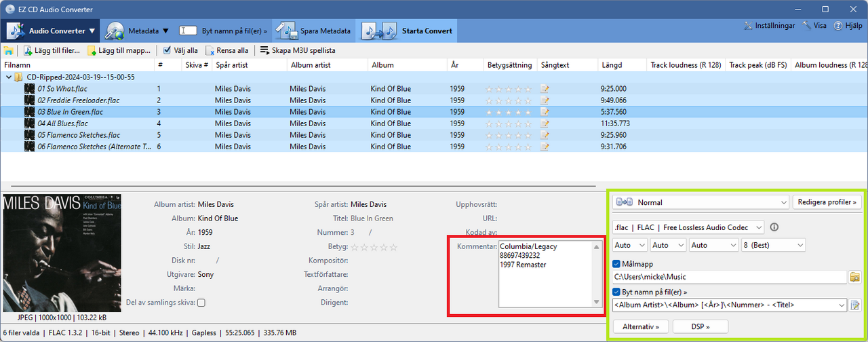Image resolution: width=868 pixels, height=342 pixels.
Task: Click the edit naming pattern notepad icon
Action: tap(855, 305)
